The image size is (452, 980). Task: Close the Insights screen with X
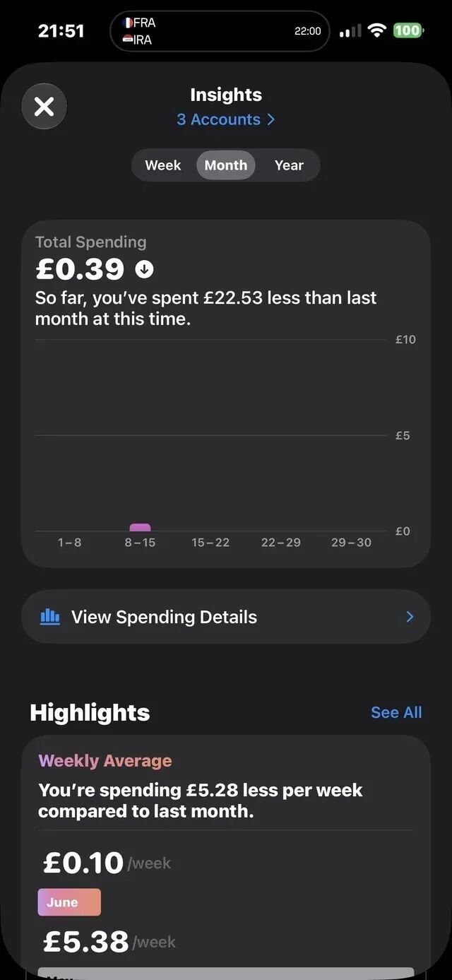pyautogui.click(x=44, y=107)
